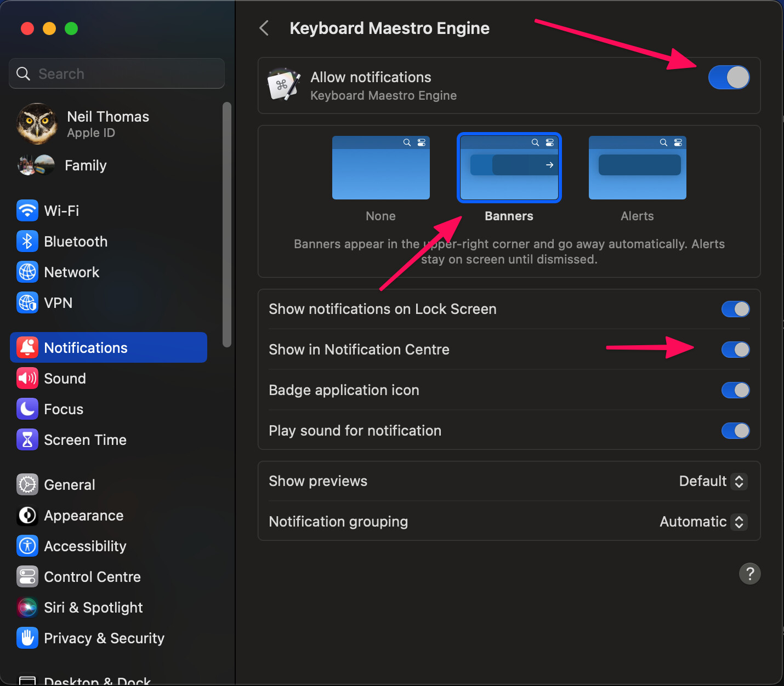Select Accessibility label in sidebar

point(85,546)
